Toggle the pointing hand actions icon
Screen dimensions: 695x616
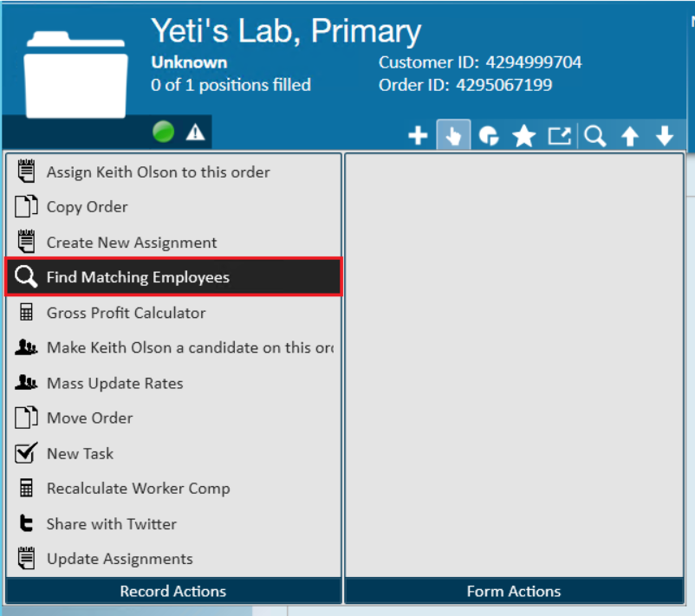(x=453, y=136)
